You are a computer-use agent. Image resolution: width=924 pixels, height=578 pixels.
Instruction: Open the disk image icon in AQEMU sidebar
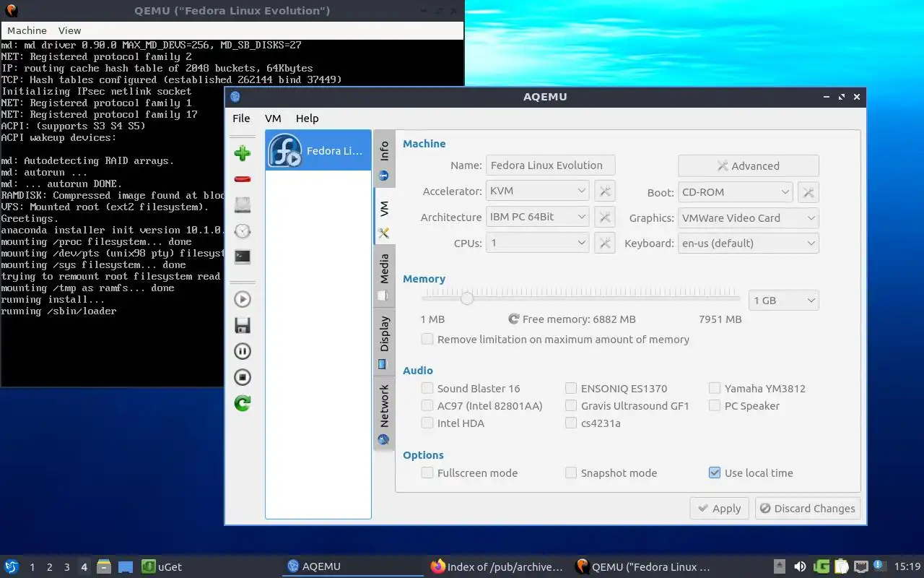(x=243, y=205)
